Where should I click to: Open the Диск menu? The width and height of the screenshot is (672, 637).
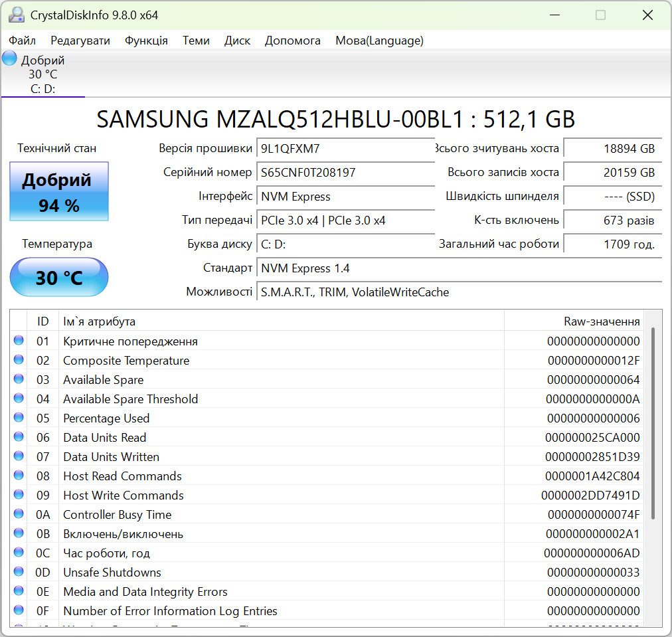(238, 41)
